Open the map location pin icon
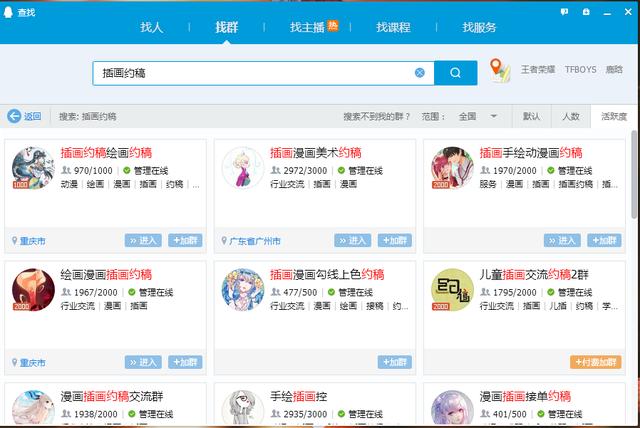 pos(500,70)
